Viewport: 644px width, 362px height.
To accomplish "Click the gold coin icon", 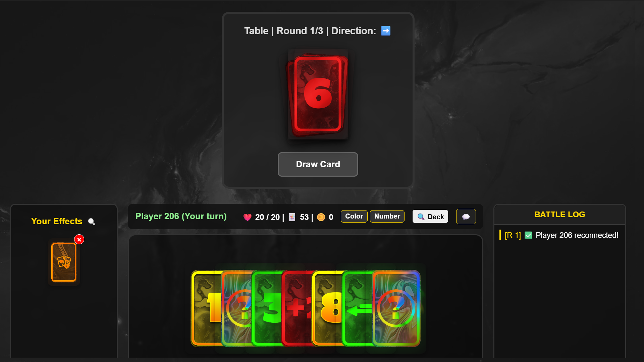I will [321, 217].
